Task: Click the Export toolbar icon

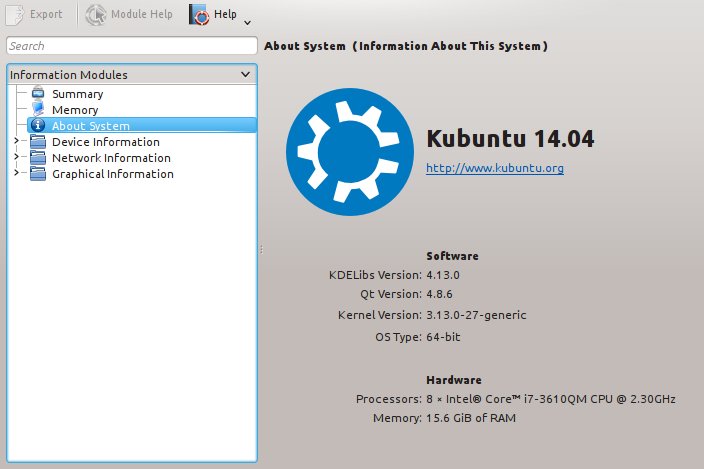Action: (15, 15)
